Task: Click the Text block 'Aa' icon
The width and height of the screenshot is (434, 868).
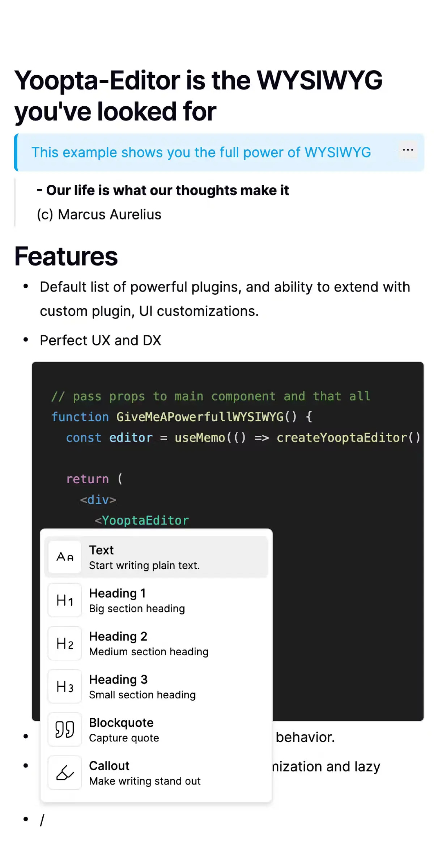Action: pyautogui.click(x=65, y=557)
